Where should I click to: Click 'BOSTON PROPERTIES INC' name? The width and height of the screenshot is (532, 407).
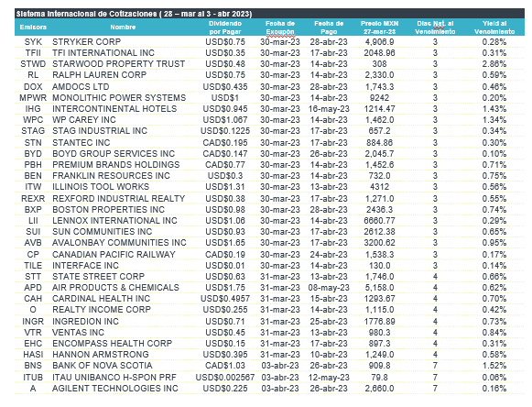tap(108, 210)
